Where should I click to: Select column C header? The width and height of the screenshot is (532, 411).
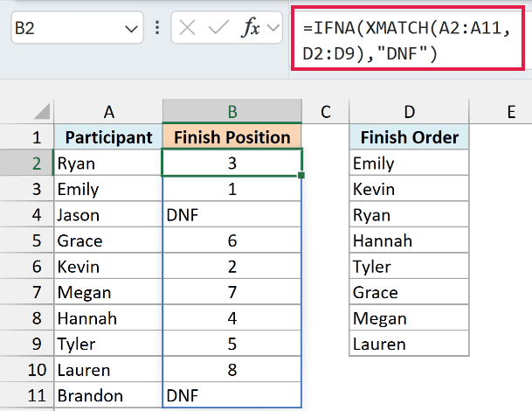click(325, 111)
